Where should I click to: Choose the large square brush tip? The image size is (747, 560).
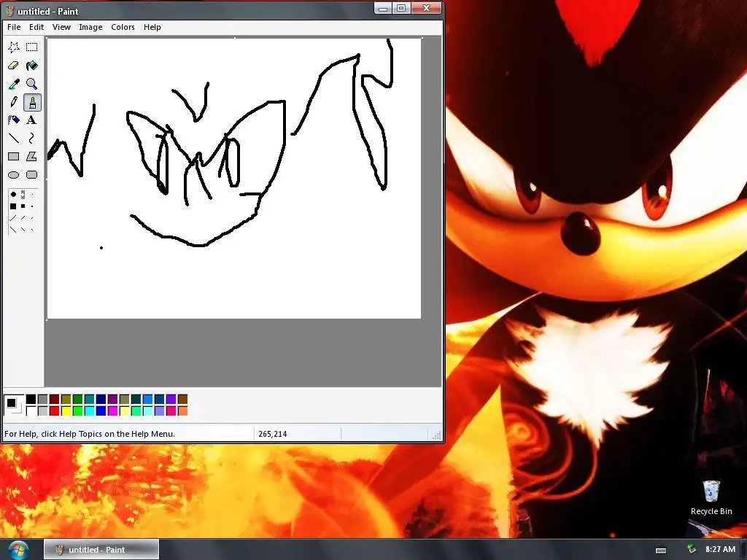[x=13, y=206]
